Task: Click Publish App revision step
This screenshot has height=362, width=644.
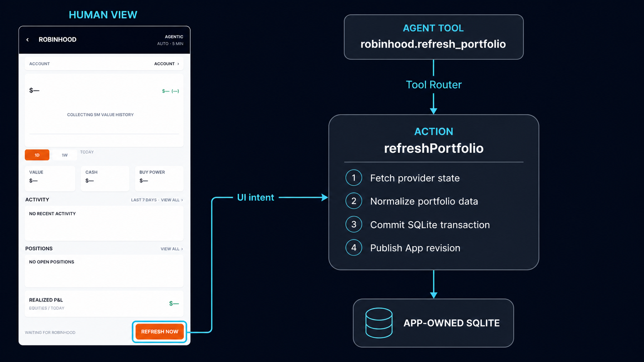Action: (415, 248)
